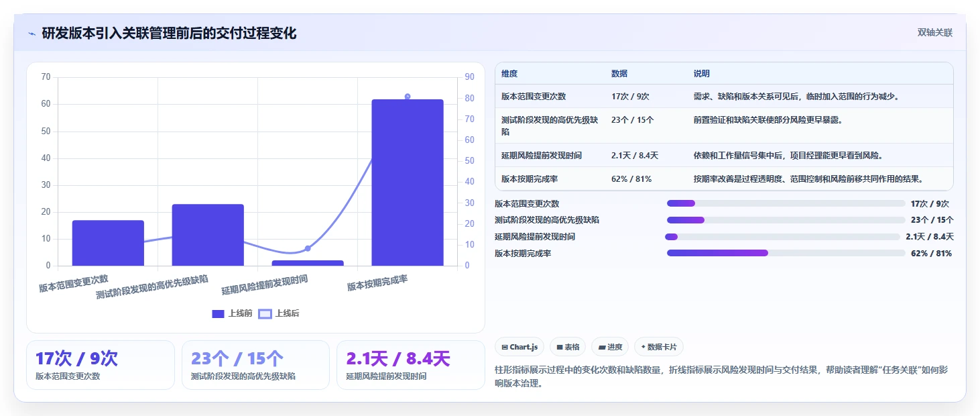Screen dimensions: 980x416
Task: Toggle the 上线后 legend item
Action: pyautogui.click(x=279, y=313)
